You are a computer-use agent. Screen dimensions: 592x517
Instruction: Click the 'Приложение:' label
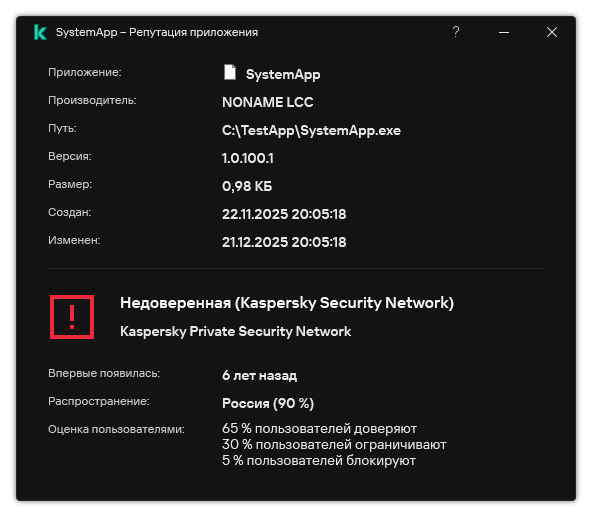tap(85, 72)
